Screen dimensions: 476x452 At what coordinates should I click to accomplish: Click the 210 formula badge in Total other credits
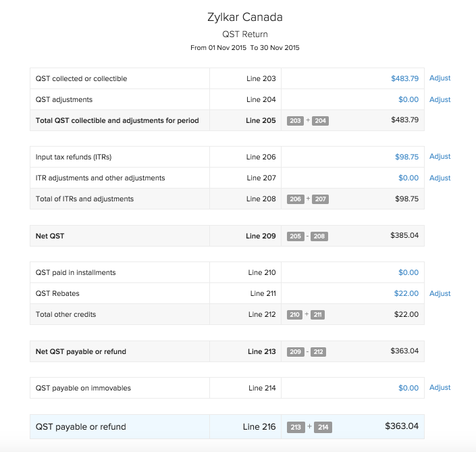pos(295,315)
